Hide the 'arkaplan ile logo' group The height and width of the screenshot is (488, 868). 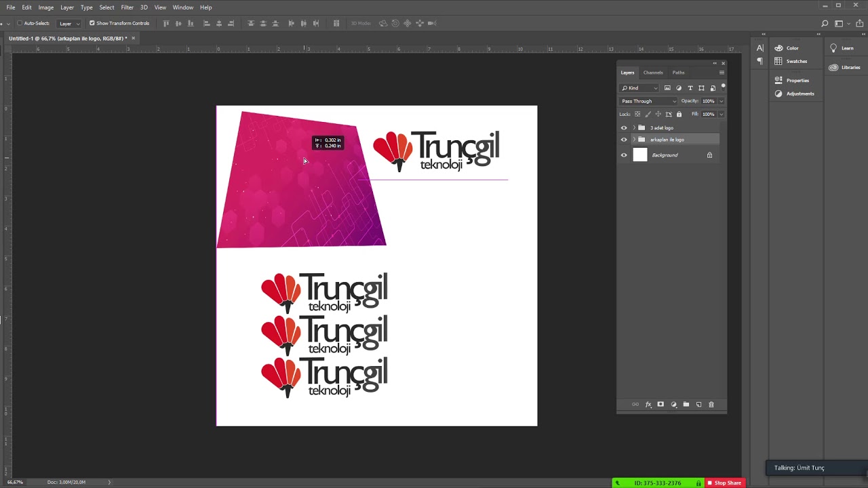(624, 140)
